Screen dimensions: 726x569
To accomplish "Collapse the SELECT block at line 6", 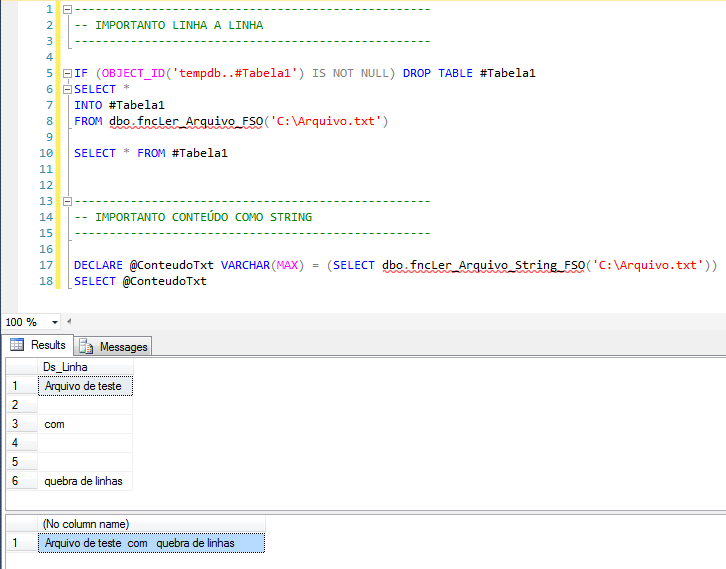I will coord(68,89).
